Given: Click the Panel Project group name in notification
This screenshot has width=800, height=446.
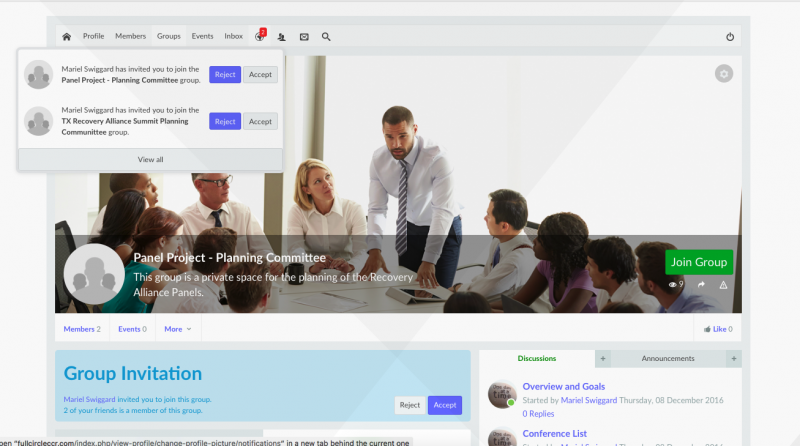Looking at the screenshot, I should [120, 80].
